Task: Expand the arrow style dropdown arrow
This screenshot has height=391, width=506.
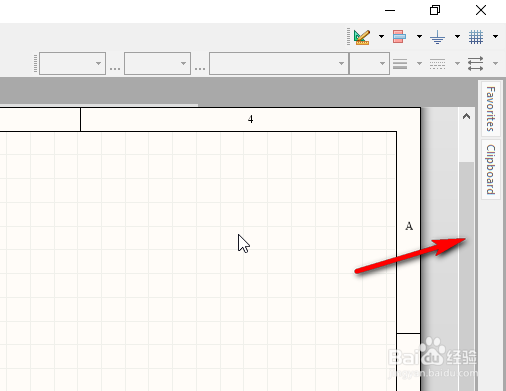Action: tap(496, 63)
